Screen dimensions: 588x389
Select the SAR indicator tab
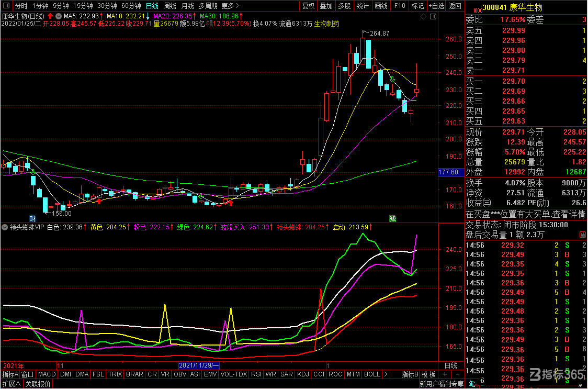click(287, 374)
